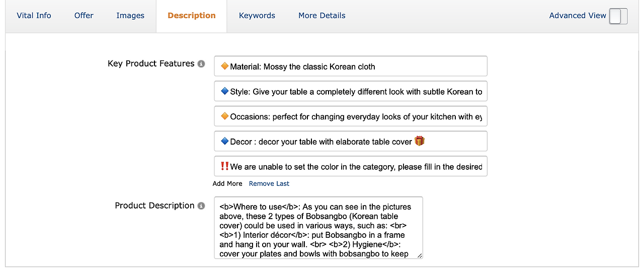Select the Keywords tab
The image size is (644, 269).
coord(257,16)
